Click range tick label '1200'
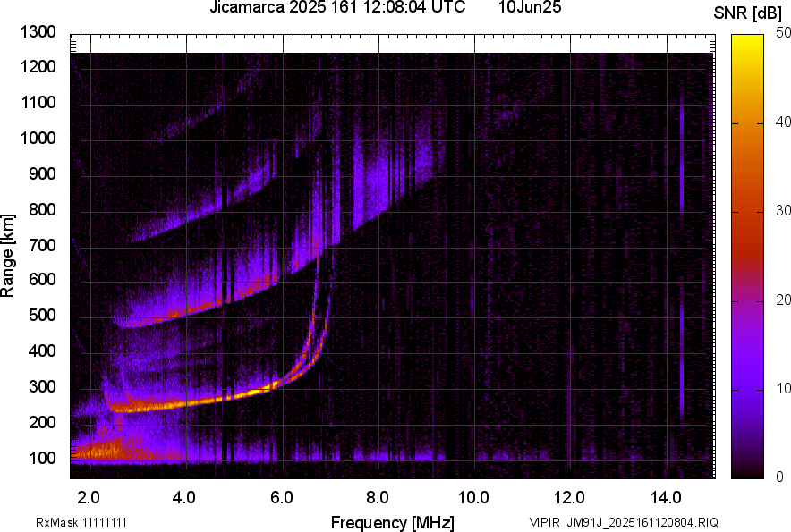Image resolution: width=791 pixels, height=532 pixels. tap(38, 66)
